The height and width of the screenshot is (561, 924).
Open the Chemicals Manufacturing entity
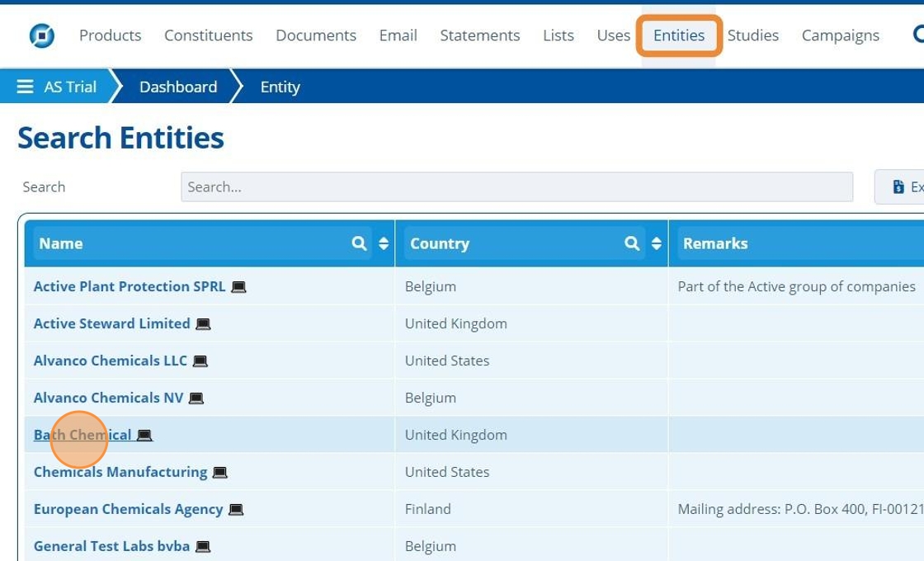click(120, 472)
